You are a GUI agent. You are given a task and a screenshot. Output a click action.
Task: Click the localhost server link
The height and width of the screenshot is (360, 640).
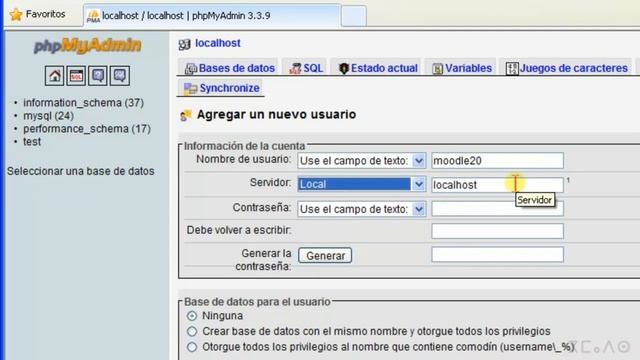coord(218,43)
